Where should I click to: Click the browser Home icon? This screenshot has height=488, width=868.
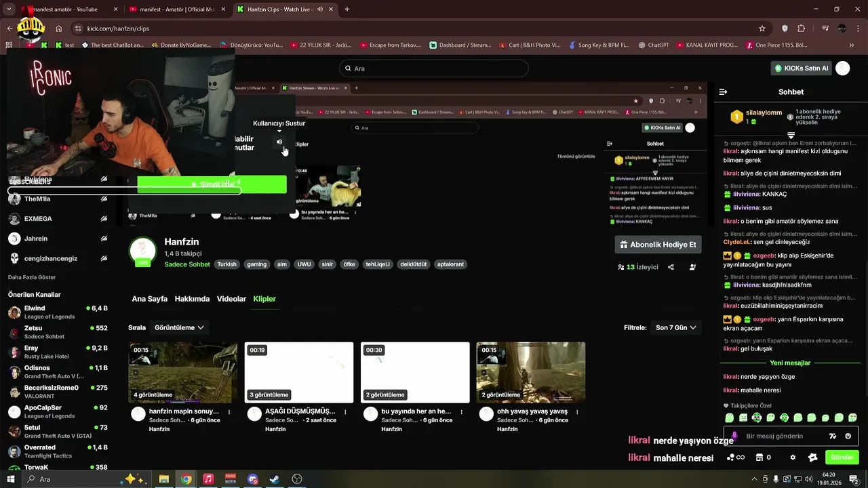pos(59,28)
